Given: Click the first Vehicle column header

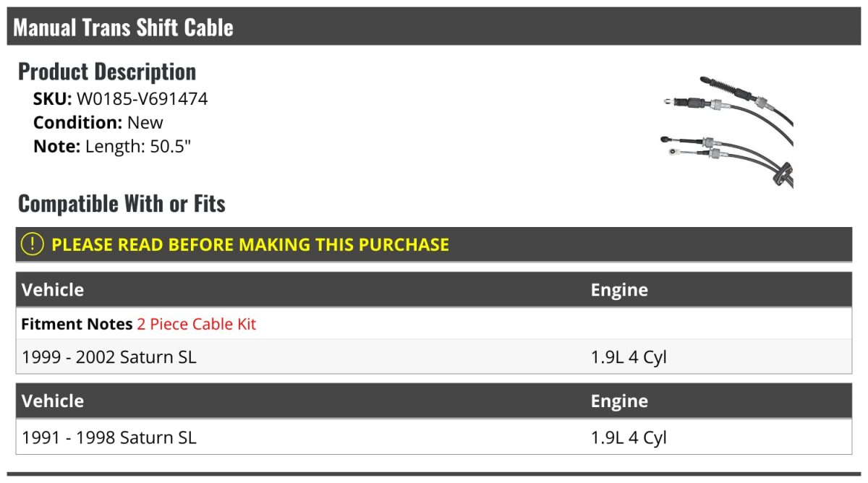Looking at the screenshot, I should point(53,290).
